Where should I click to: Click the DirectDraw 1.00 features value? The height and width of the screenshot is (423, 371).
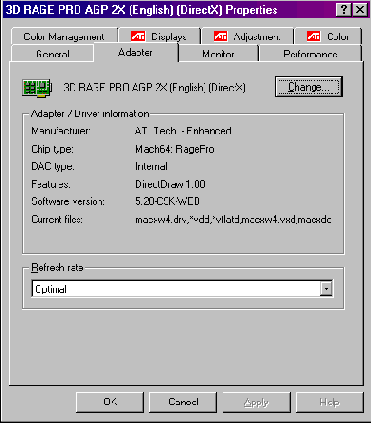pos(170,184)
